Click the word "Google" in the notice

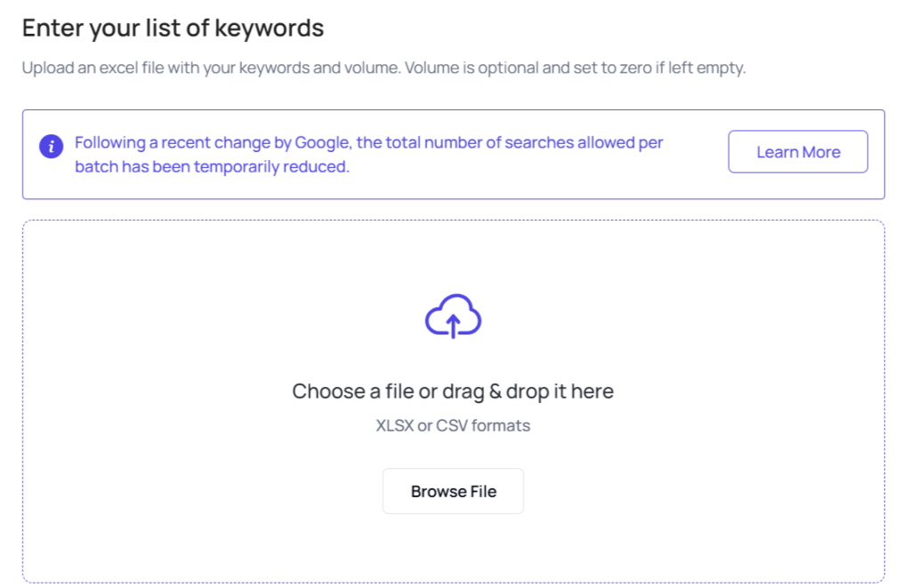pyautogui.click(x=322, y=142)
